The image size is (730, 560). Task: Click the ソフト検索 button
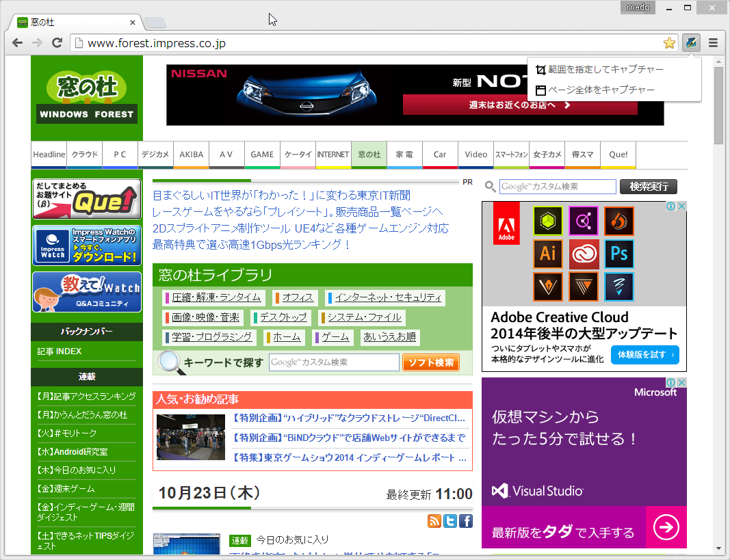pyautogui.click(x=430, y=362)
